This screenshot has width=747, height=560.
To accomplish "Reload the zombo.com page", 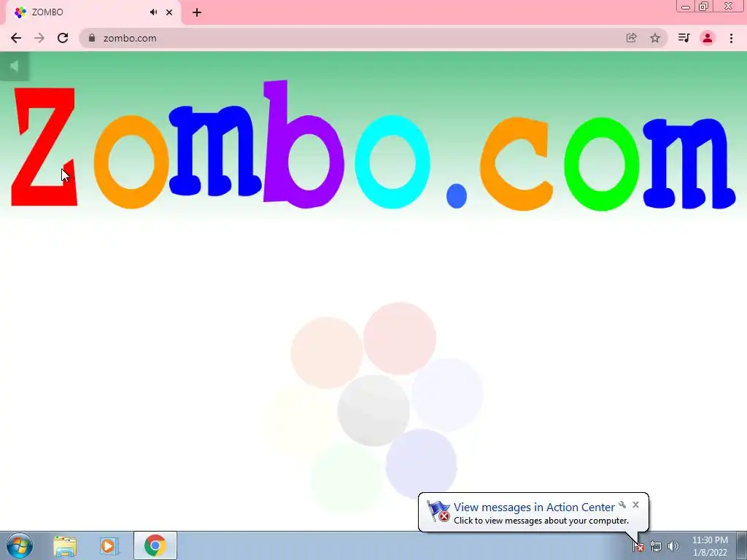I will tap(63, 38).
